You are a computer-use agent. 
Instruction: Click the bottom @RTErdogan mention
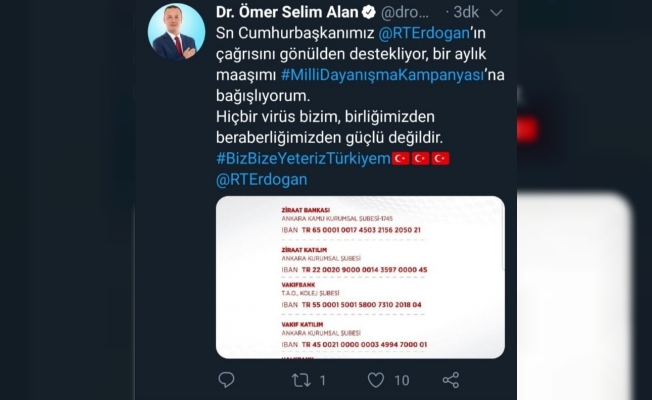262,179
